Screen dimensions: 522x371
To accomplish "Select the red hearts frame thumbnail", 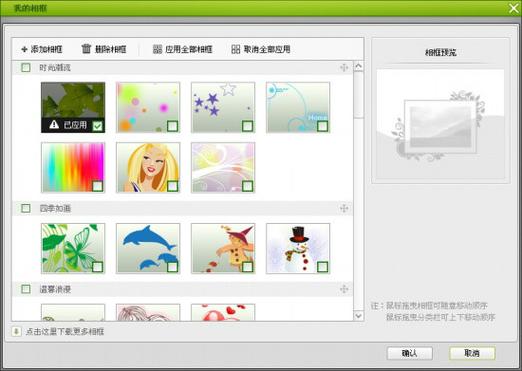I will pyautogui.click(x=223, y=312).
